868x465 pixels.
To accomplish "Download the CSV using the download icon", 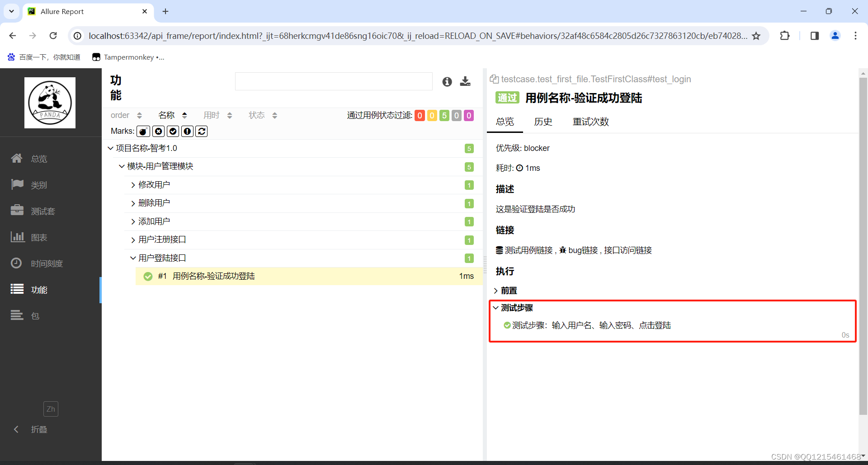I will pos(465,81).
